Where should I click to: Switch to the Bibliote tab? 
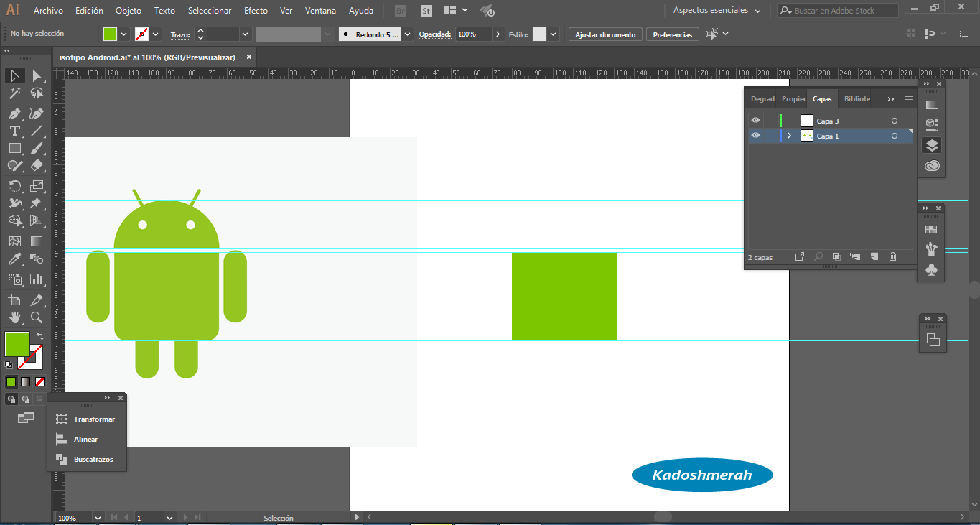857,99
